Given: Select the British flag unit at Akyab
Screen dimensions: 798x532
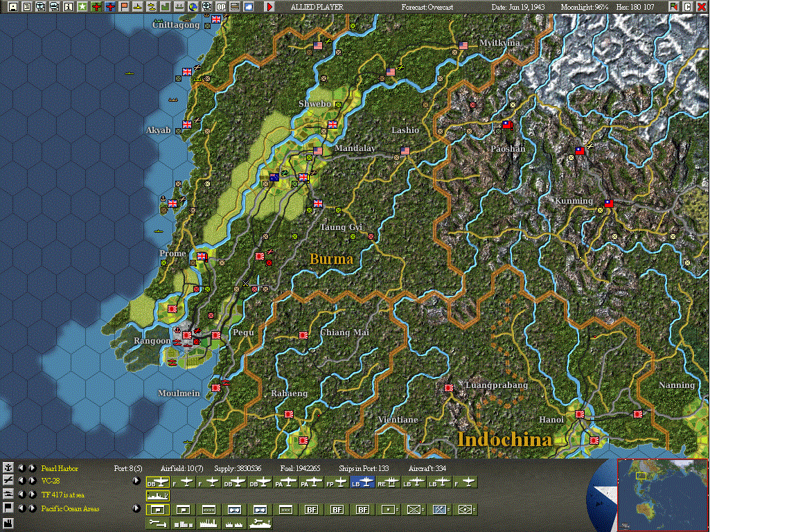Looking at the screenshot, I should [x=187, y=124].
